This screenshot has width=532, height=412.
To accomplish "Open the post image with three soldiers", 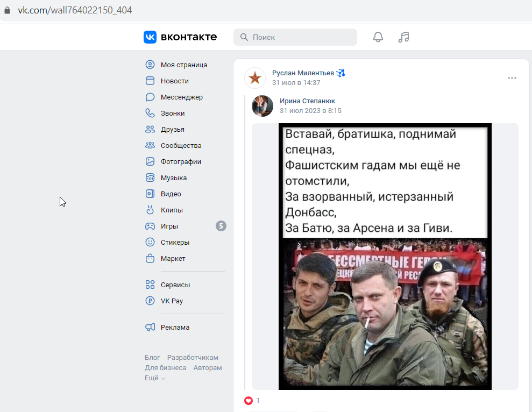I will 385,256.
